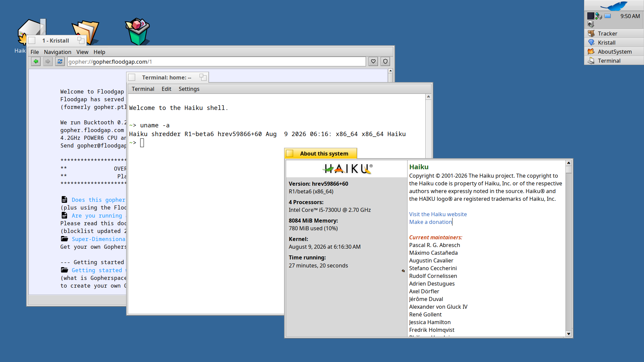This screenshot has height=362, width=644.
Task: Click the About window scrollbar thumb
Action: tap(569, 170)
